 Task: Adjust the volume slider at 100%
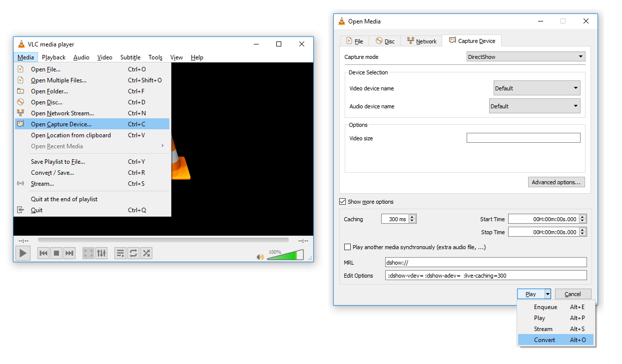click(286, 256)
